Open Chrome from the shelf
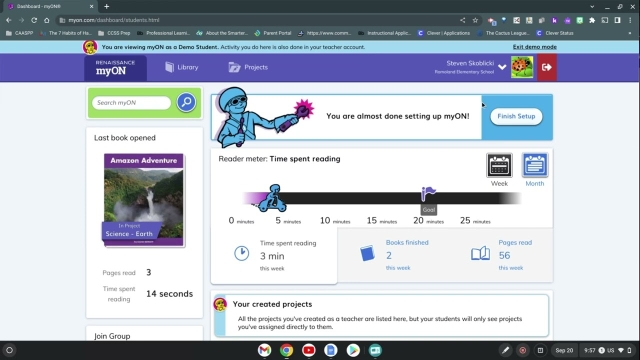Viewport: 640px width, 360px height. (x=287, y=350)
